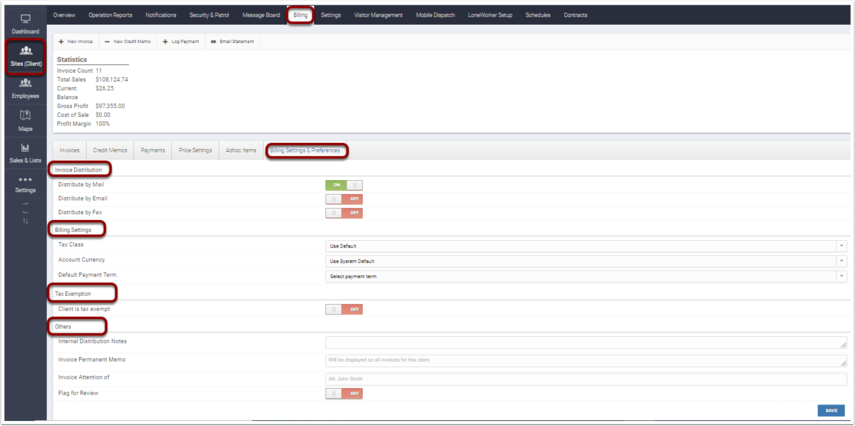Switch to the Adhoc Items sub-tab
The width and height of the screenshot is (855, 426).
(241, 150)
